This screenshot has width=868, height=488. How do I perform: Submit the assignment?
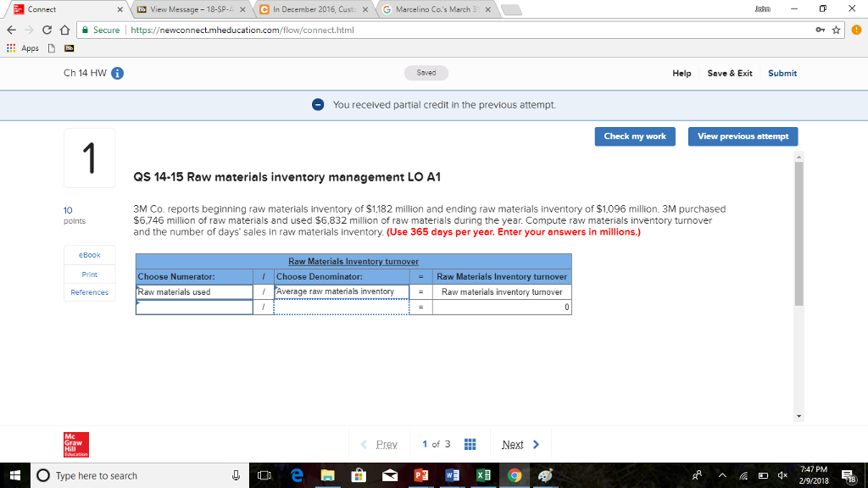point(782,73)
